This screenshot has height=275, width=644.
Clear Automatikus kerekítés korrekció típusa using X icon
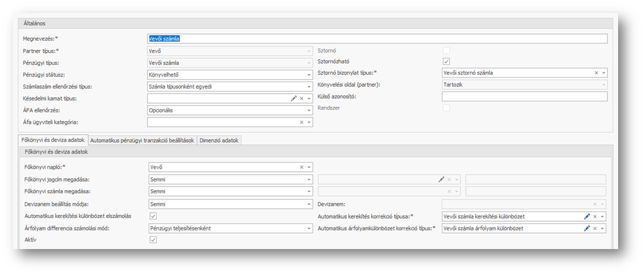595,216
